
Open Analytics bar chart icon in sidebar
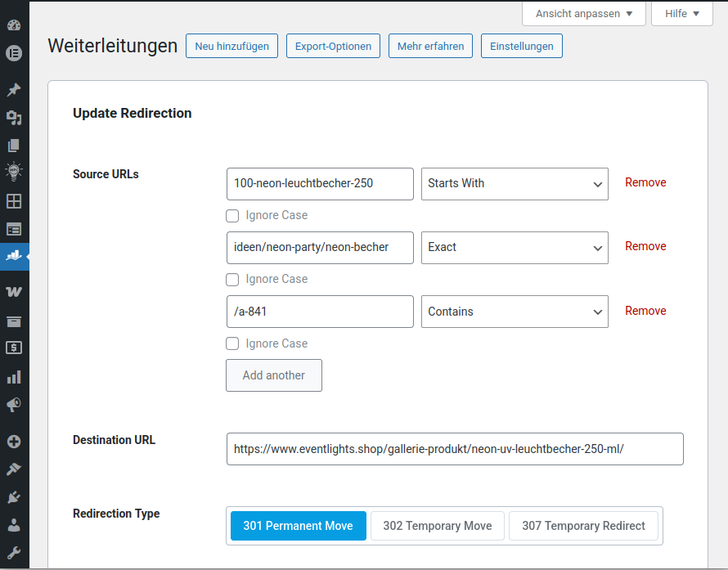click(14, 377)
